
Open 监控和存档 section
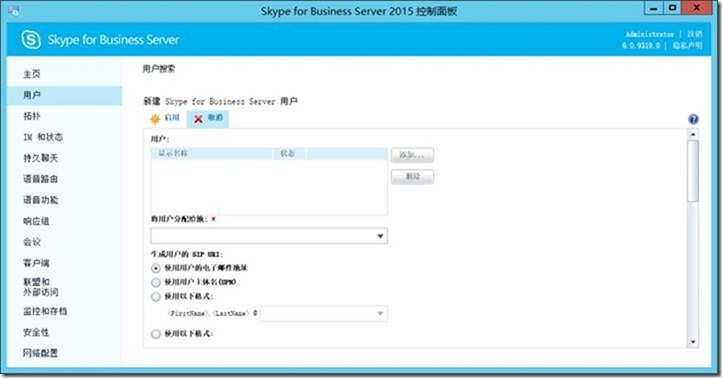tap(45, 311)
